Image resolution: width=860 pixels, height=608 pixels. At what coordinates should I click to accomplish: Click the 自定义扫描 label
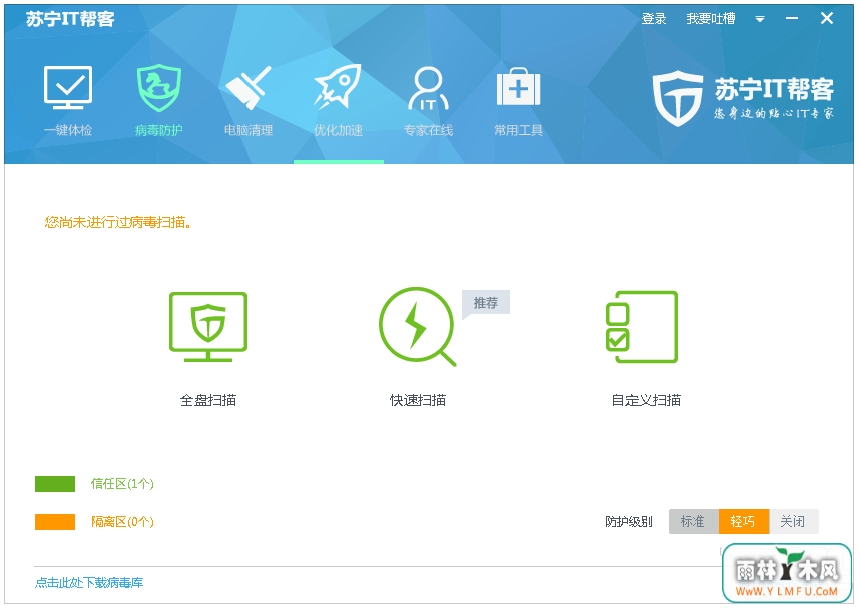(x=646, y=400)
